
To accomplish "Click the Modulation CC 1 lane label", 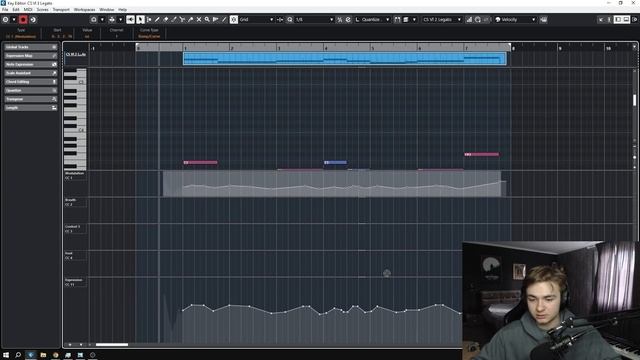I will [x=75, y=176].
